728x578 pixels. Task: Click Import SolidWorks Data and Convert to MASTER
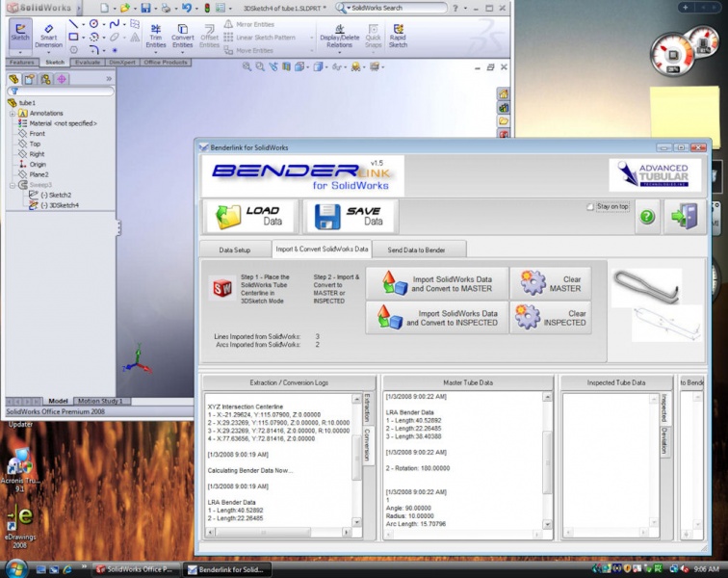pos(438,282)
